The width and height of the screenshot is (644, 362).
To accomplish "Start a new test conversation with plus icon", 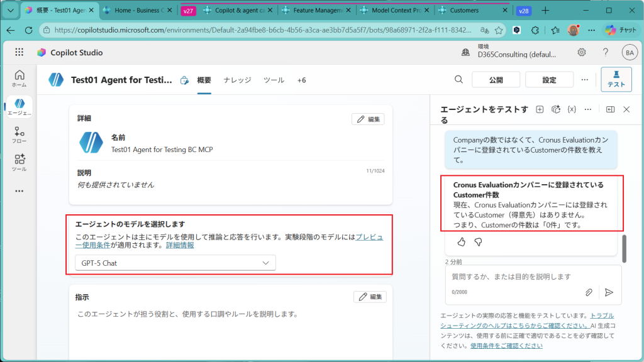I will point(540,109).
